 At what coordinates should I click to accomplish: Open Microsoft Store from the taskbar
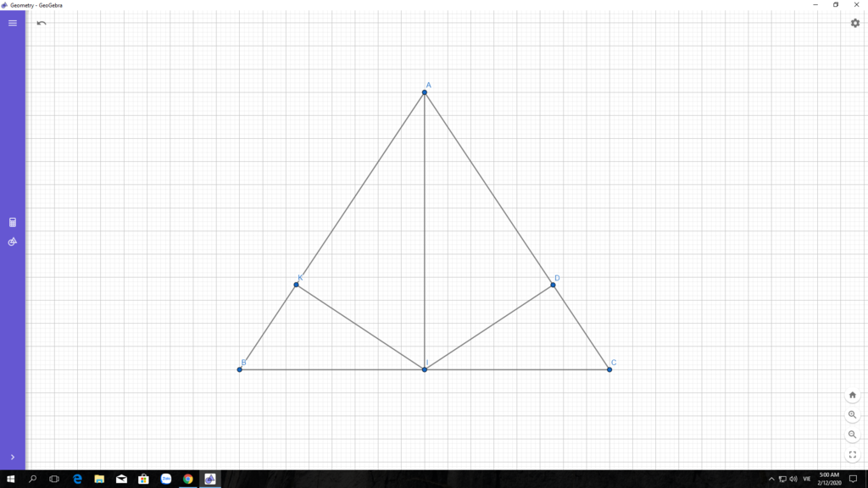[x=143, y=480]
